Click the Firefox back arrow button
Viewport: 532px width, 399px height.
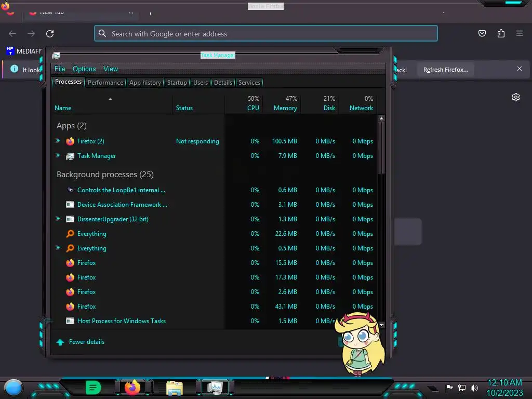[x=12, y=34]
